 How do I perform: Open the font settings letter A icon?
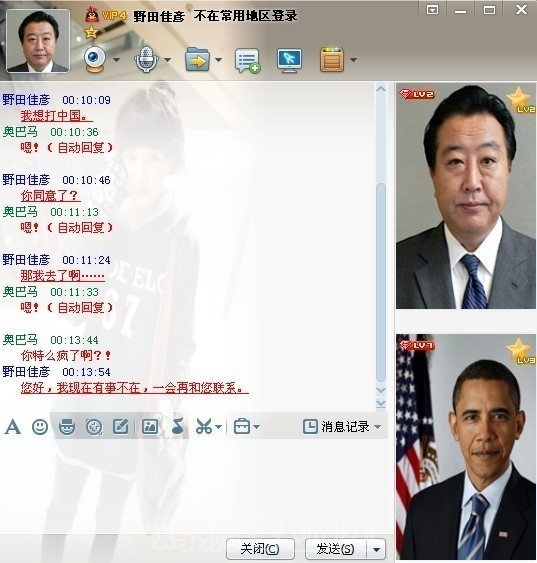click(13, 427)
